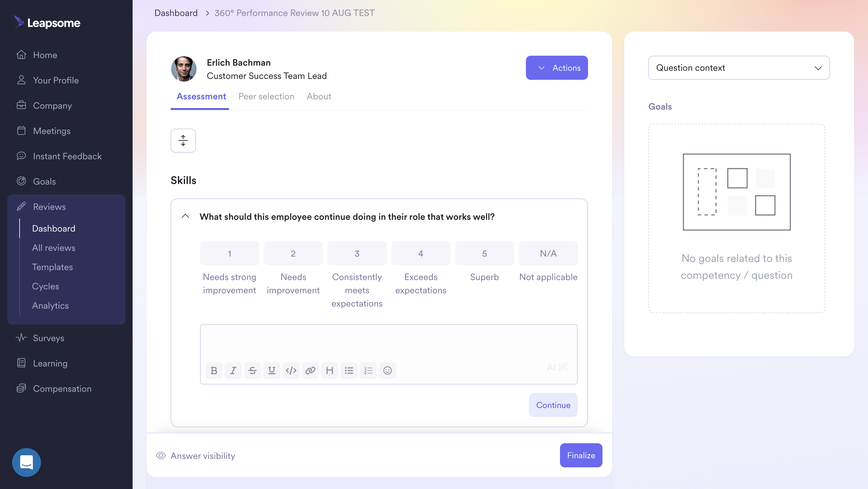Select rating 2 Needs improvement
The image size is (868, 489).
tap(293, 253)
